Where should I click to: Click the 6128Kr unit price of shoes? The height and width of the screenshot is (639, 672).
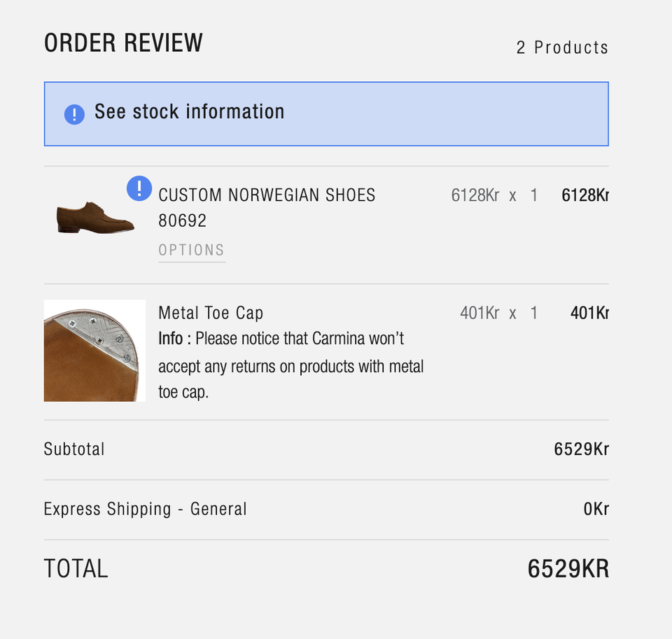click(x=475, y=195)
